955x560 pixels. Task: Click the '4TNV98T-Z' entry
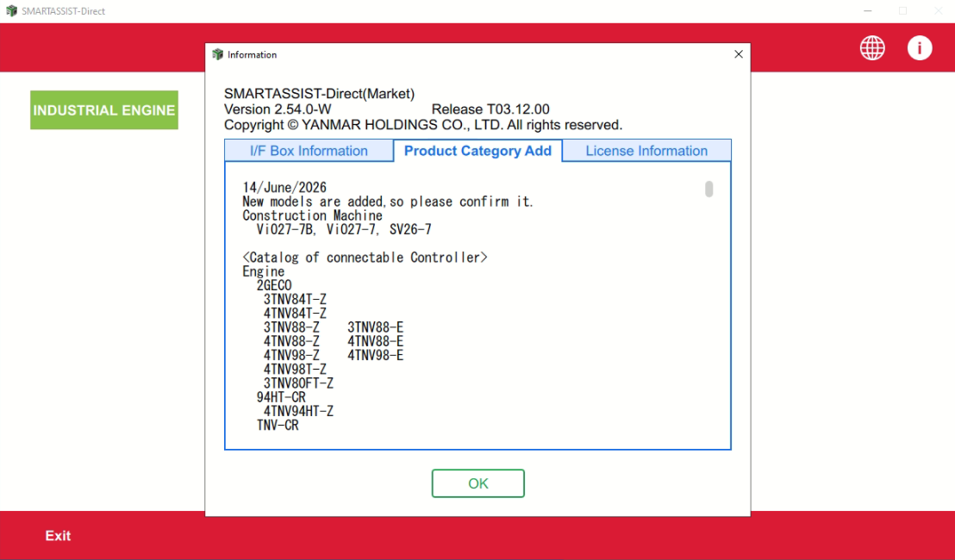pos(295,370)
